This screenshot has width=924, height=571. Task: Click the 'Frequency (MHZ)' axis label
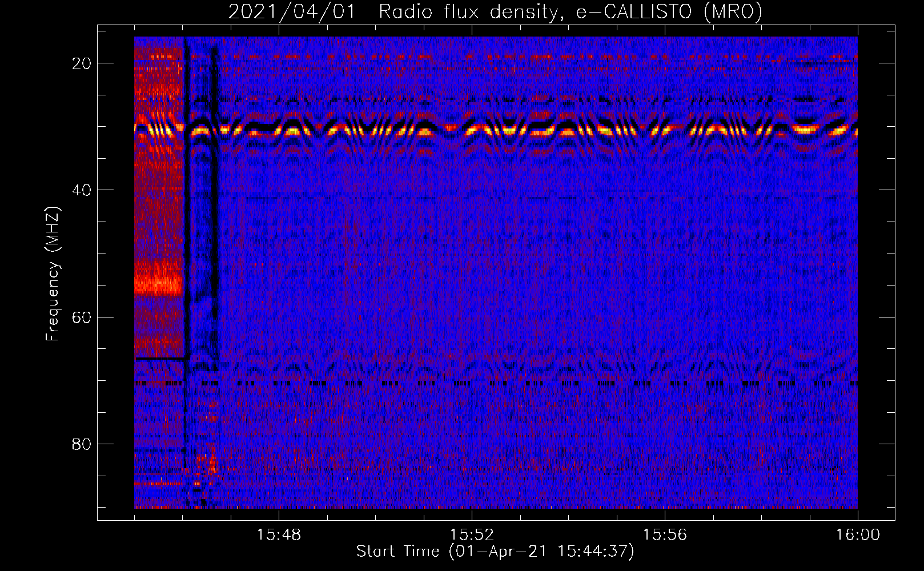tap(53, 274)
